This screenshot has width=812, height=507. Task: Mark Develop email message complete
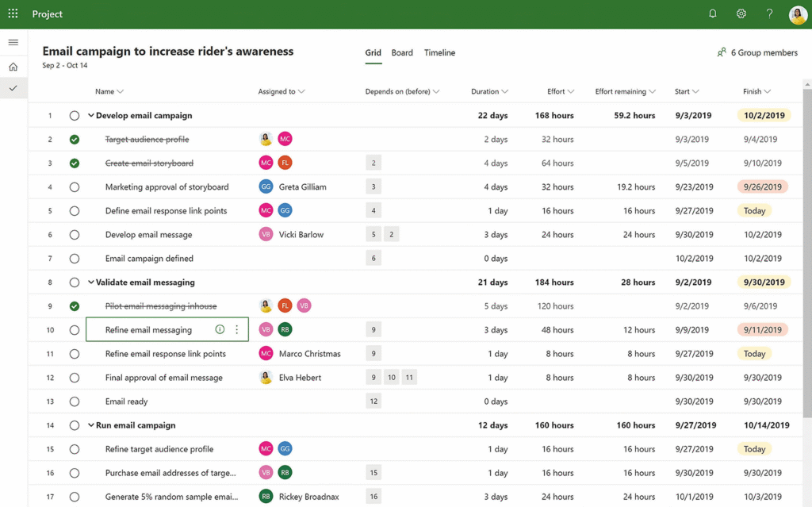pyautogui.click(x=75, y=235)
